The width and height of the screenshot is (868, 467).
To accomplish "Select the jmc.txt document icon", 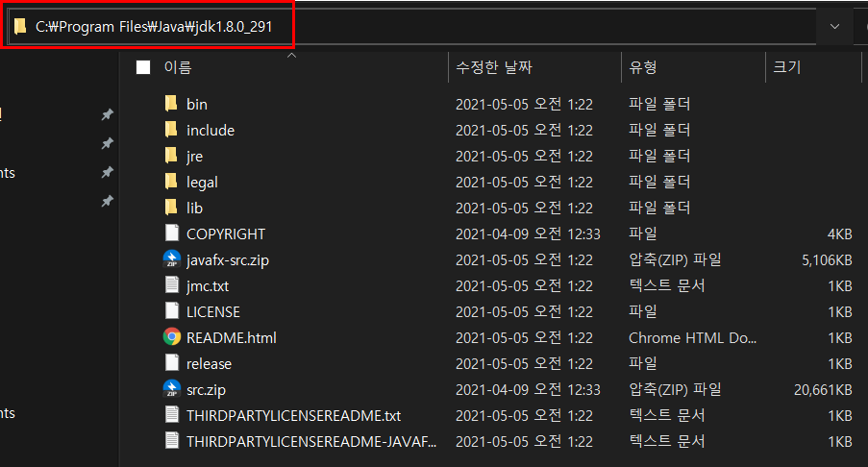I will point(172,285).
